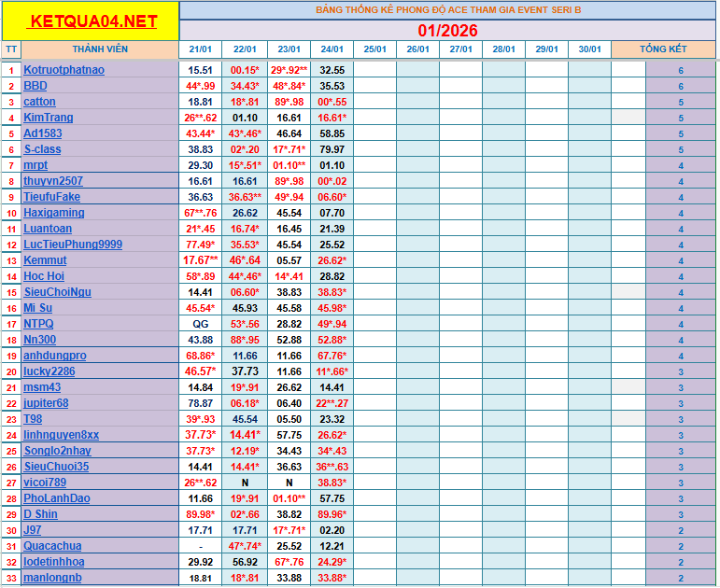Viewport: 720px width, 588px height.
Task: Select member Ad1583 link
Action: click(x=43, y=133)
